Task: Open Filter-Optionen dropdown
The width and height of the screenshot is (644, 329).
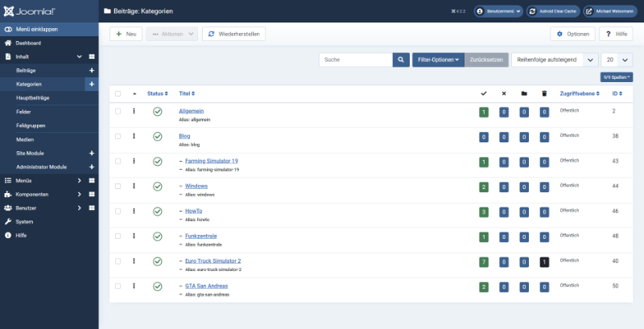Action: tap(438, 60)
